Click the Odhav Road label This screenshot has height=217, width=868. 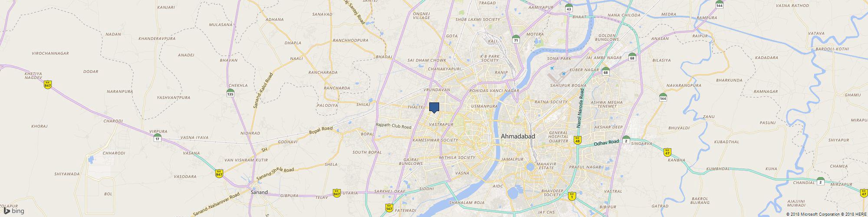pos(606,142)
